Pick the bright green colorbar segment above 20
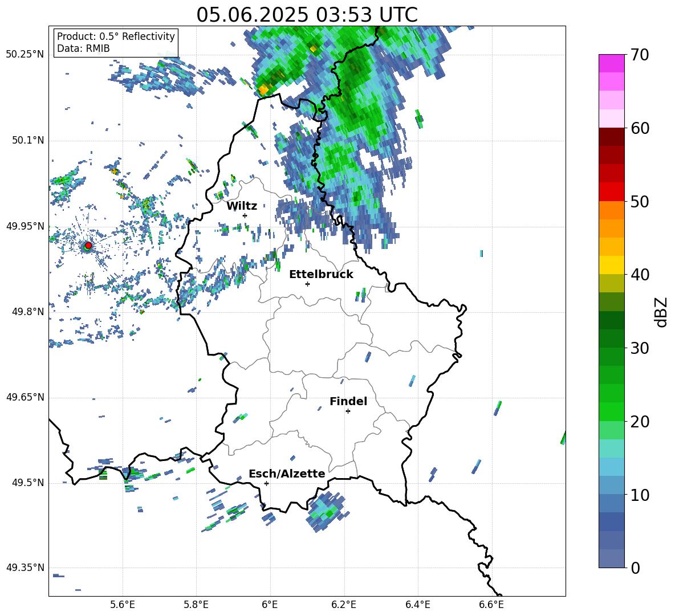Viewport: 675px width, 616px height. click(x=611, y=411)
